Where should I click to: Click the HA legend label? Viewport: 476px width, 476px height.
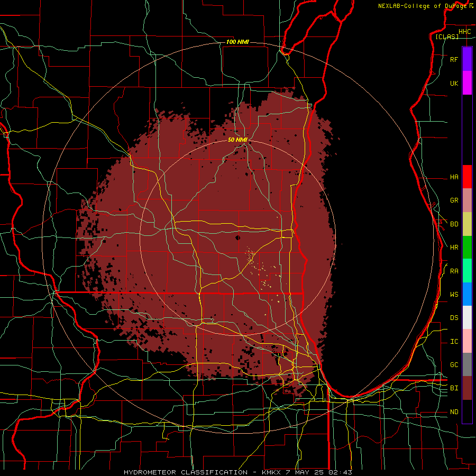tap(454, 177)
